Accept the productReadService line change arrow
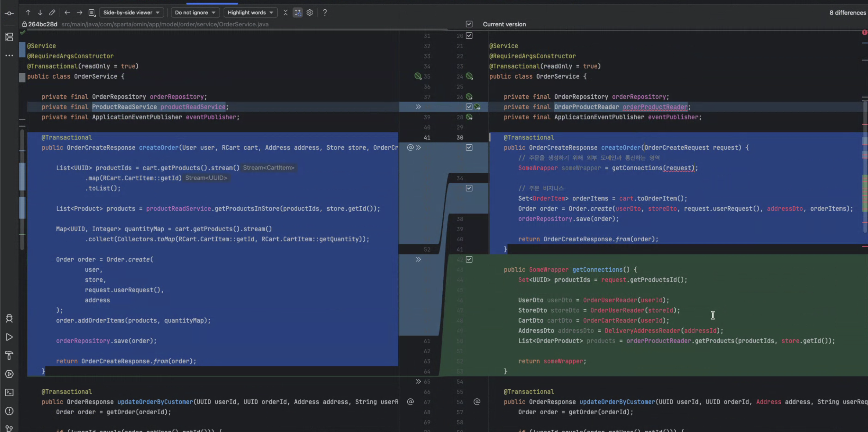868x432 pixels. pyautogui.click(x=418, y=107)
